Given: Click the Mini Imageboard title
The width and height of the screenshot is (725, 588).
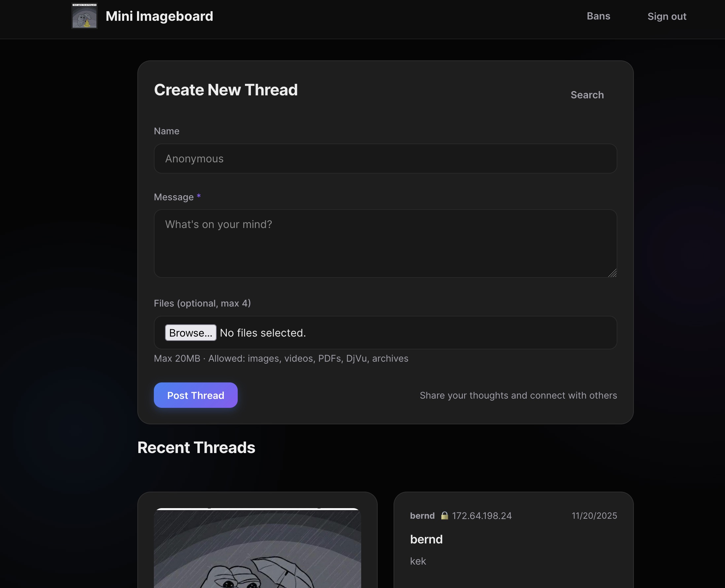Looking at the screenshot, I should click(159, 16).
